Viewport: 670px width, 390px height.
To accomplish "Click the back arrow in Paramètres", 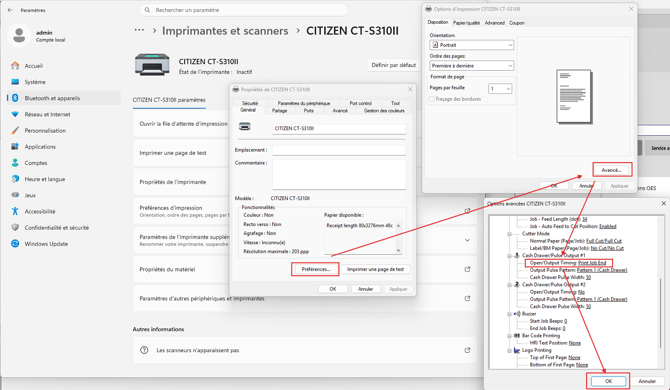I will 10,10.
